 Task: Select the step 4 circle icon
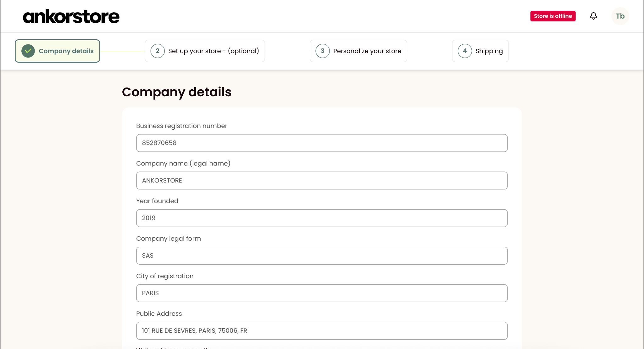click(x=465, y=51)
